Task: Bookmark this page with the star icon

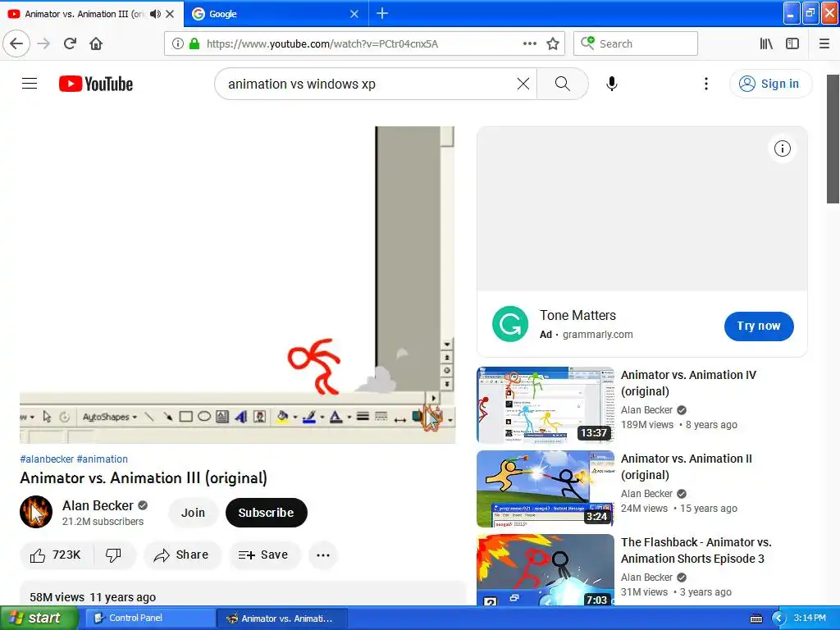Action: tap(553, 44)
